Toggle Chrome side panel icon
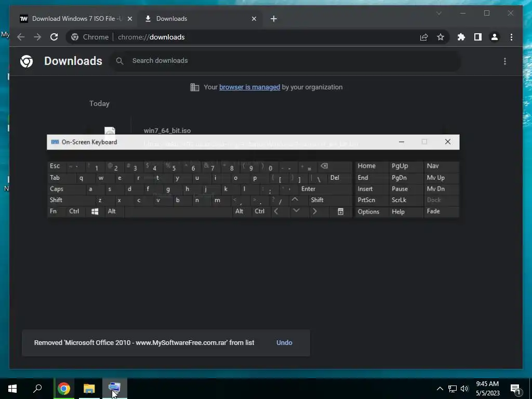Screen dimensions: 532x399 478,37
